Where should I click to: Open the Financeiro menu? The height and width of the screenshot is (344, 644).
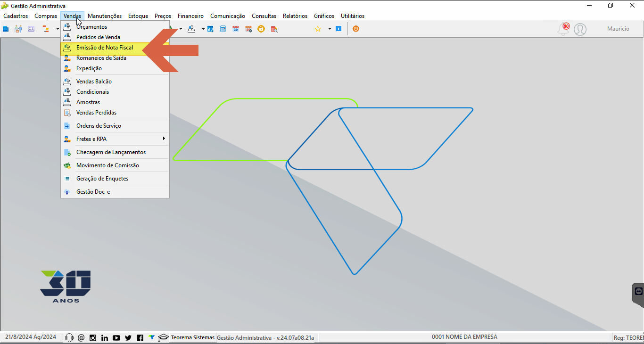click(190, 16)
